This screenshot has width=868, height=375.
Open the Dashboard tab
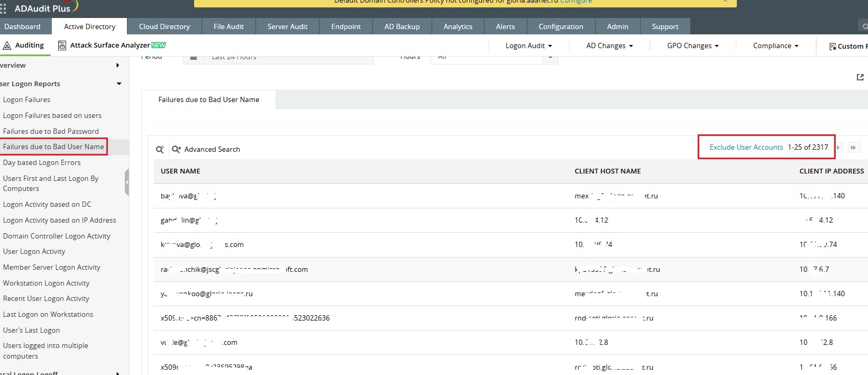22,26
